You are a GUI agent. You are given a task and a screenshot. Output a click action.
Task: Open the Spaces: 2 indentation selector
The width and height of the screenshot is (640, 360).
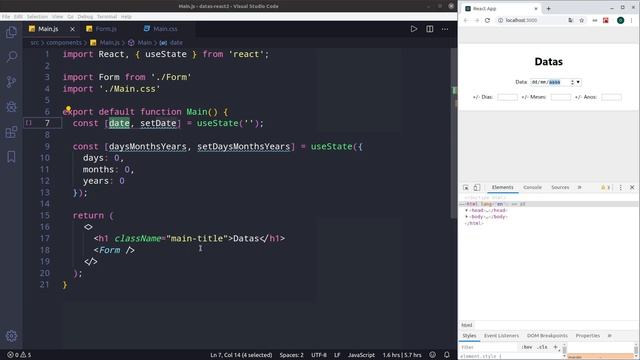coord(291,355)
